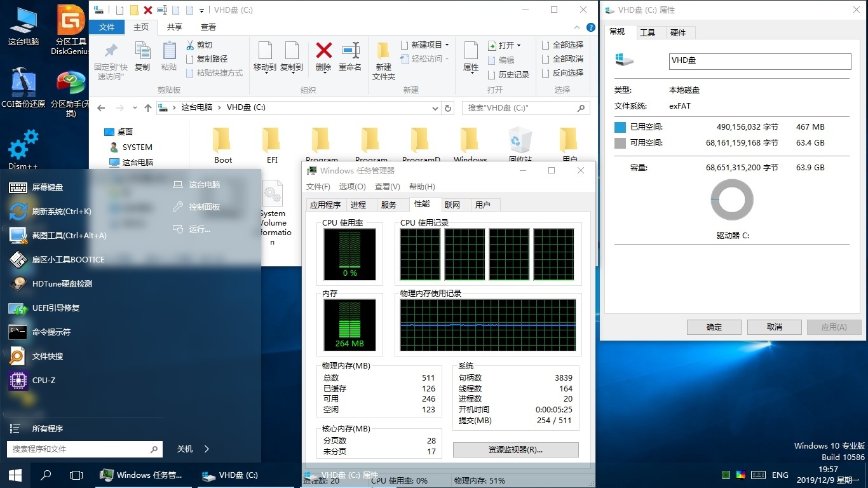Click the ENG input language indicator
Image resolution: width=868 pixels, height=488 pixels.
(x=780, y=475)
